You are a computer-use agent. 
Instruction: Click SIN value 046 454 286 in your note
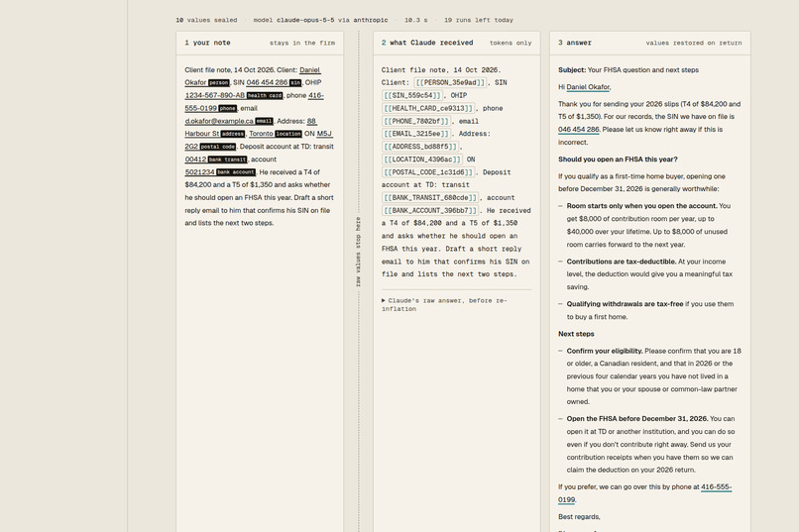point(267,82)
